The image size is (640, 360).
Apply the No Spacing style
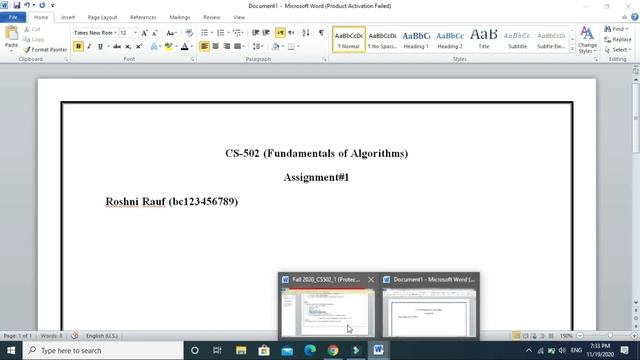pos(382,39)
